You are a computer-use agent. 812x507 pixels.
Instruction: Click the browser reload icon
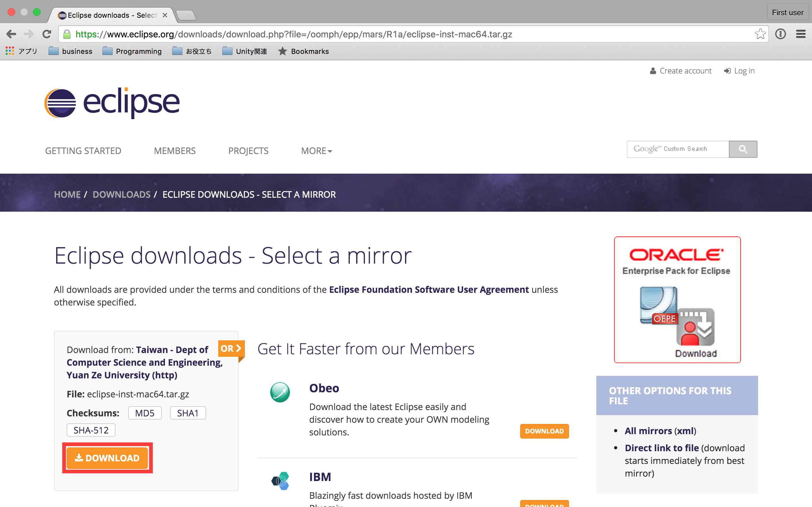pos(47,34)
